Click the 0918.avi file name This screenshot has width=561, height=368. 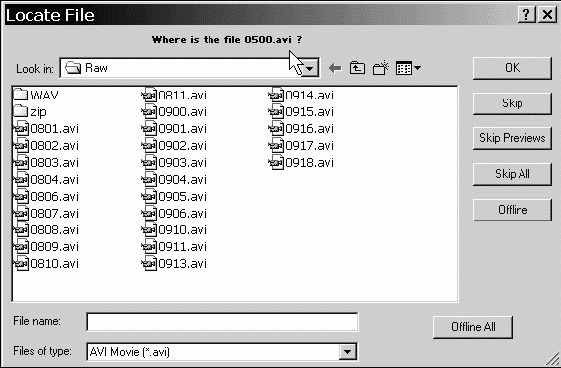click(x=309, y=162)
